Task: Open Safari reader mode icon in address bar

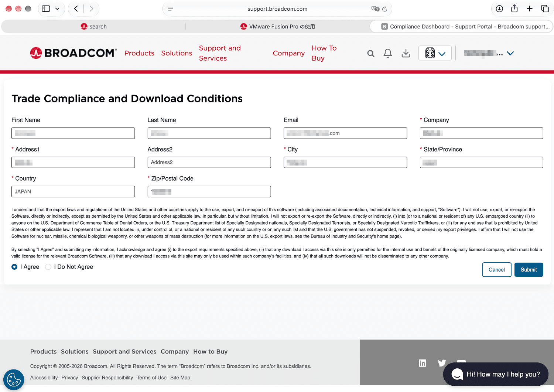Action: pyautogui.click(x=171, y=9)
